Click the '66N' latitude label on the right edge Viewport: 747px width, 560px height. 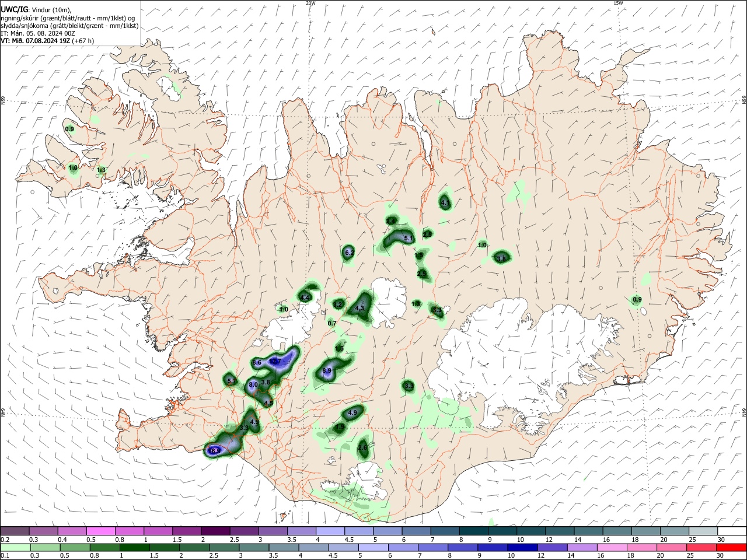744,101
